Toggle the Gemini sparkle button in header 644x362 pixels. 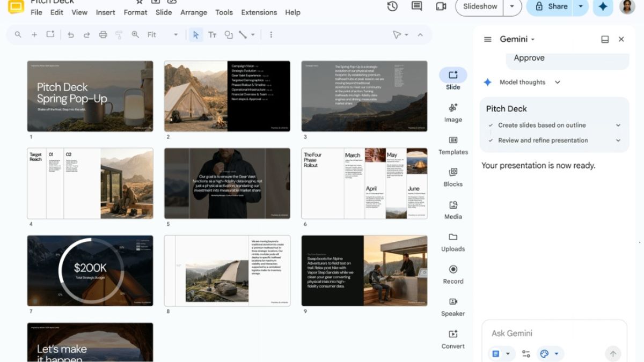click(x=603, y=6)
